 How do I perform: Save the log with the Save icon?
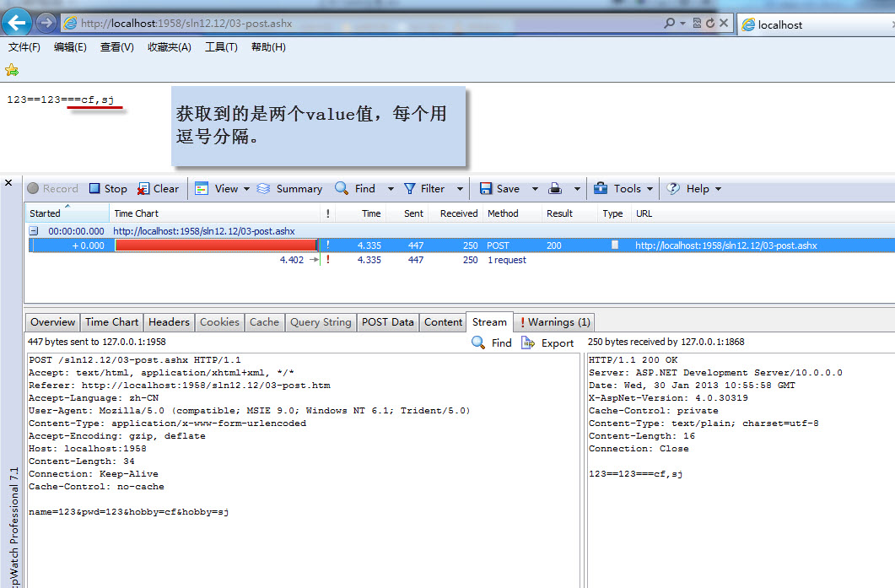click(486, 188)
